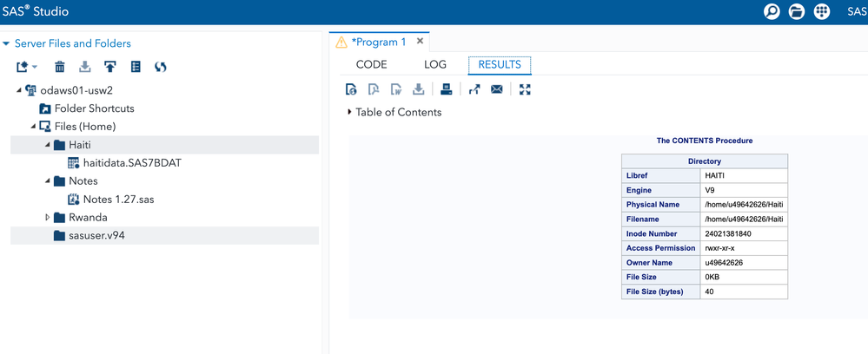Download results as HTML file icon
The width and height of the screenshot is (868, 354).
click(351, 89)
